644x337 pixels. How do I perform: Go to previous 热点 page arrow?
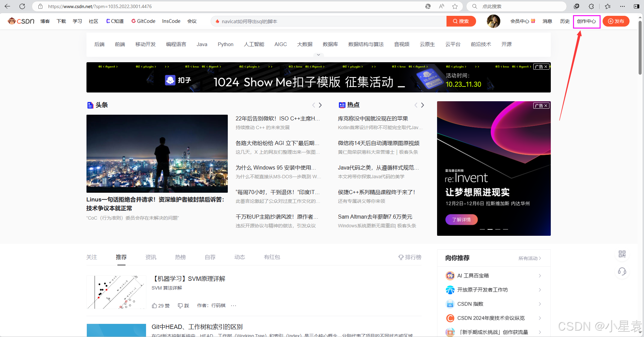pos(416,105)
